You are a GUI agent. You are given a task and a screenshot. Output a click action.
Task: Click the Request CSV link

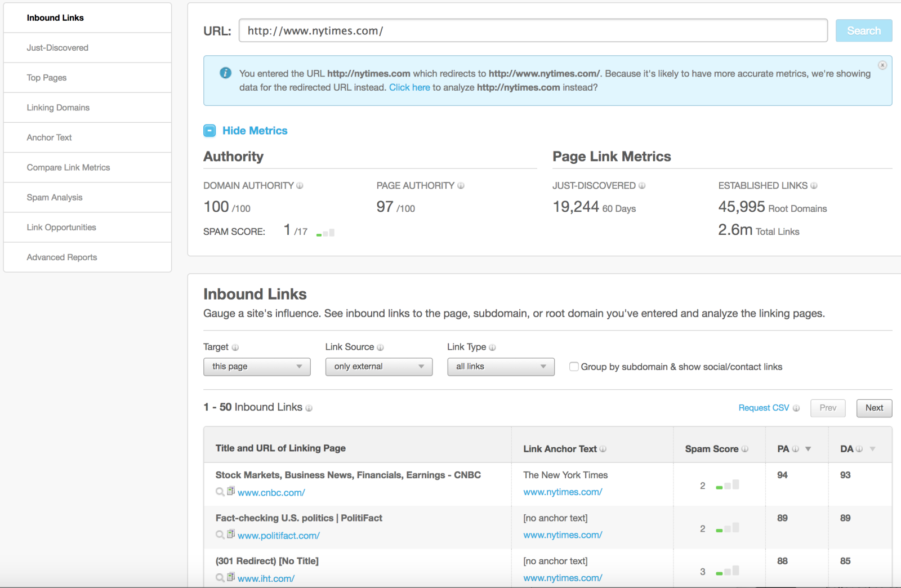(x=764, y=408)
